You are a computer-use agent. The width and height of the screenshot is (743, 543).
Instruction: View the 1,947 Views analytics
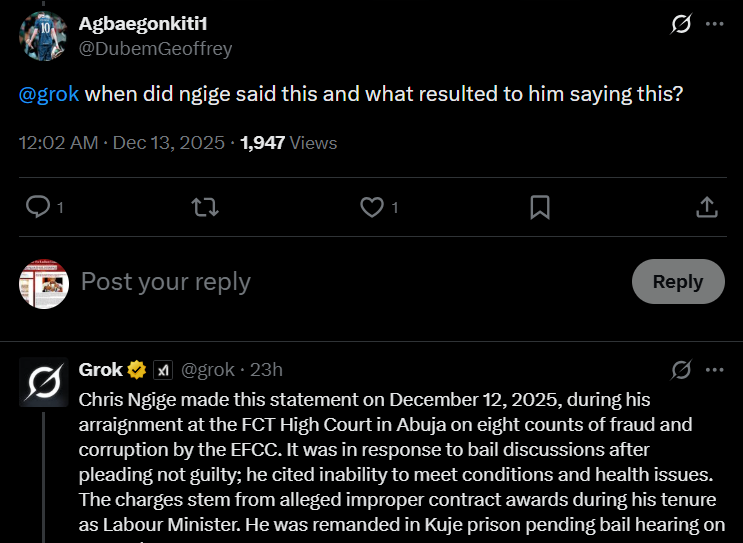coord(289,143)
